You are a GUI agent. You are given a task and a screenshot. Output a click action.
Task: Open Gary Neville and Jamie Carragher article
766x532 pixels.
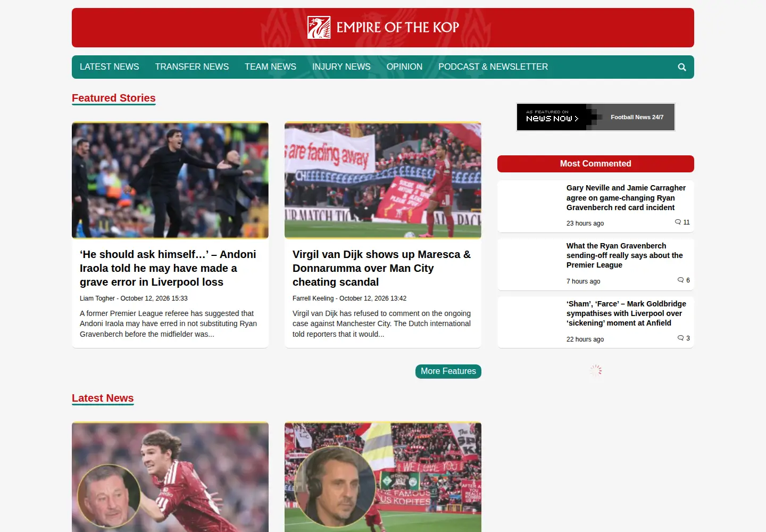pos(626,198)
